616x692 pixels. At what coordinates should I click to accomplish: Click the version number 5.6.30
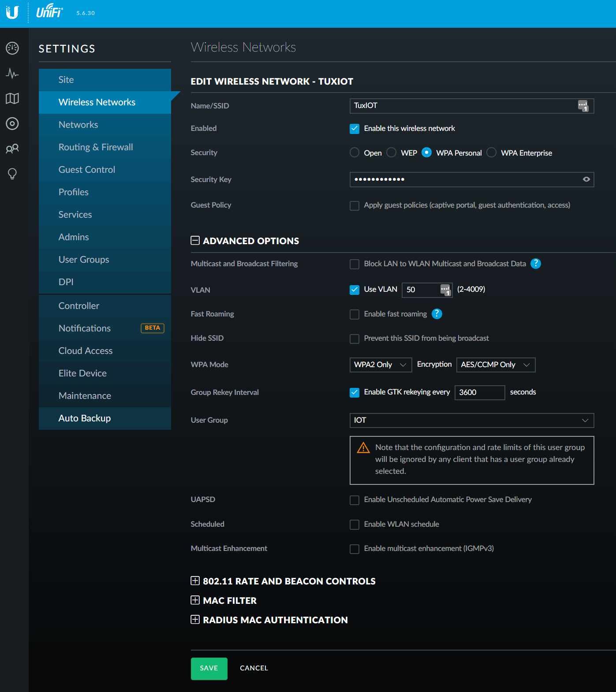[x=86, y=13]
